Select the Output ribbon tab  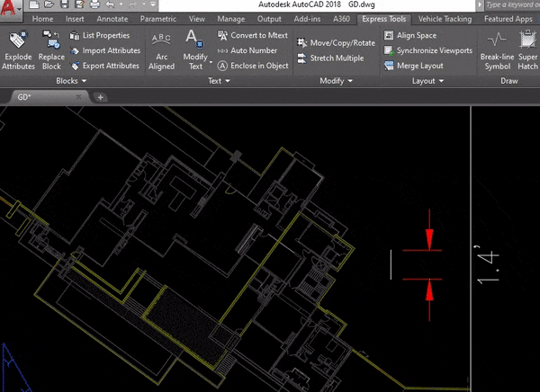click(269, 19)
